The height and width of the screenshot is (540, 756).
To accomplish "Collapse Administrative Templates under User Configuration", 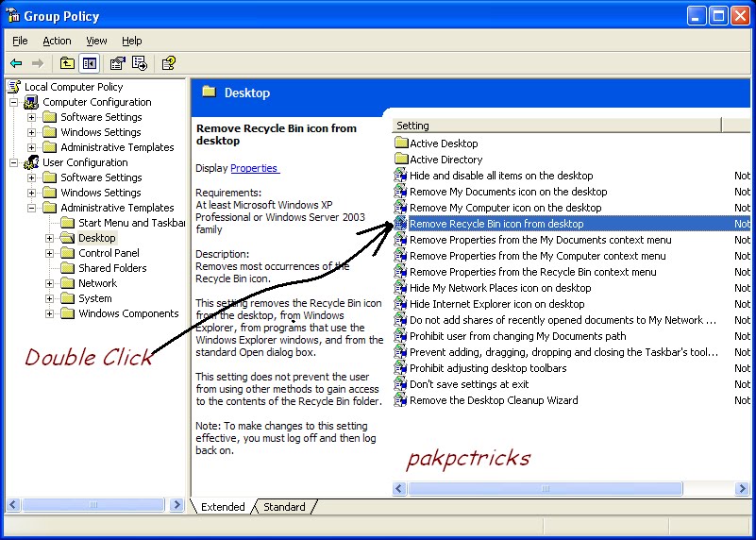I will [32, 208].
